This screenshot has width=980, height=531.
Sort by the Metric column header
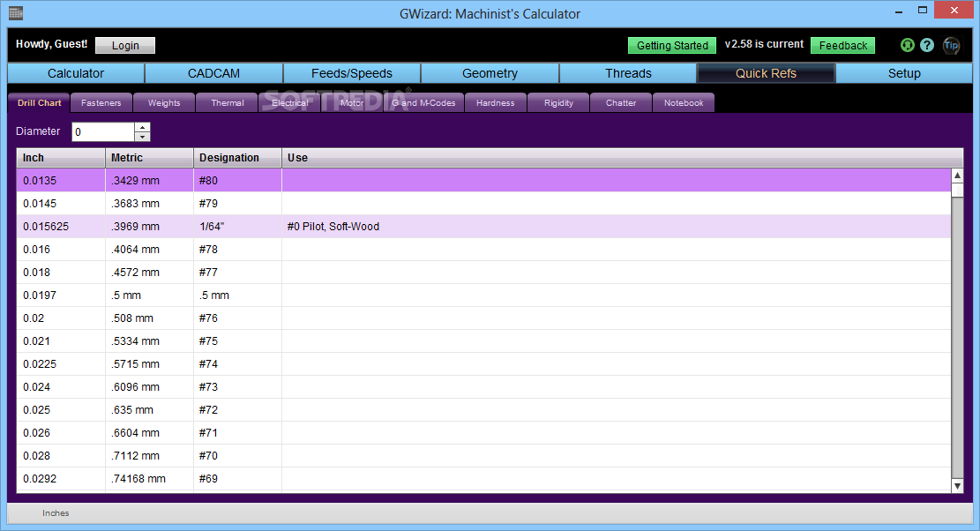pos(149,158)
